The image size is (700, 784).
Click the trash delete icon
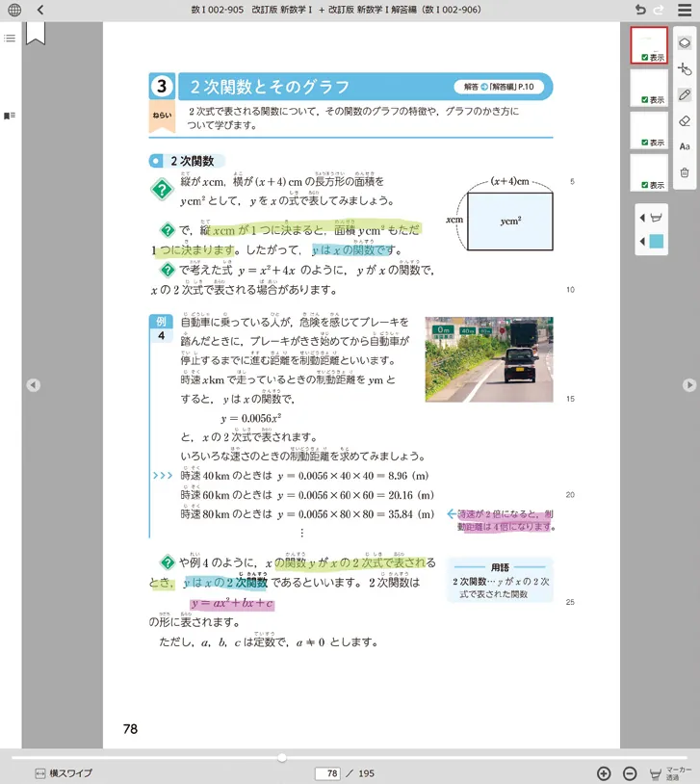coord(685,172)
